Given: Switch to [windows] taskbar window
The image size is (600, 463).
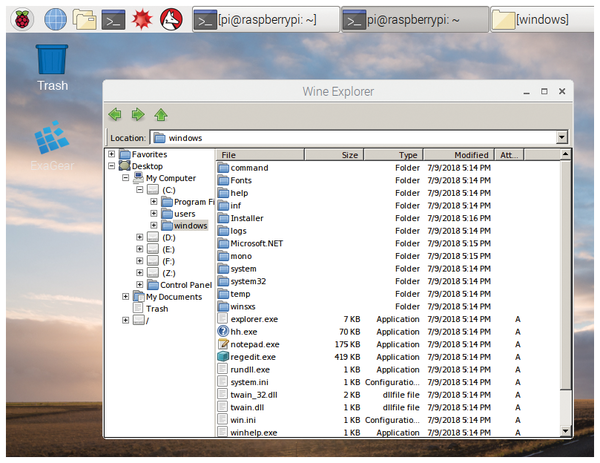Looking at the screenshot, I should 542,20.
